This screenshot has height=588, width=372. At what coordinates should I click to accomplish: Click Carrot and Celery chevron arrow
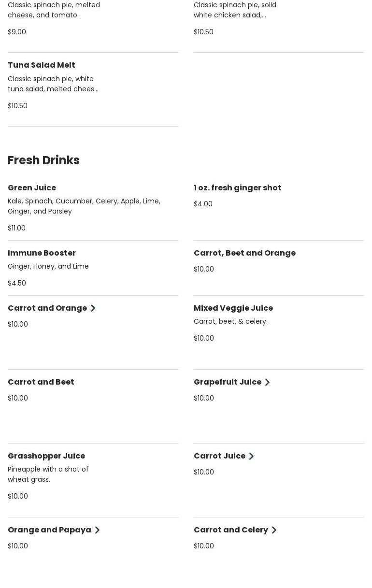[274, 530]
